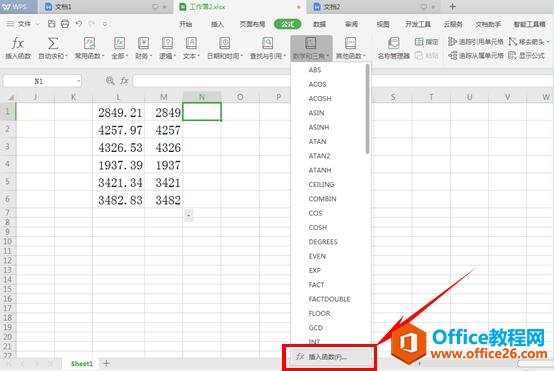Switch to the 开发工具 ribbon tab

click(418, 24)
